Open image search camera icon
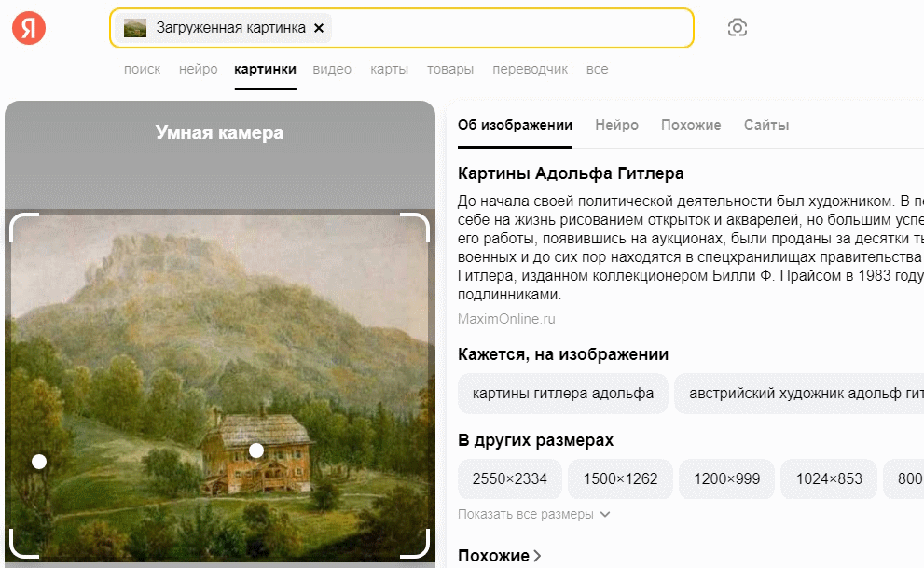Viewport: 924px width, 568px height. [x=738, y=28]
